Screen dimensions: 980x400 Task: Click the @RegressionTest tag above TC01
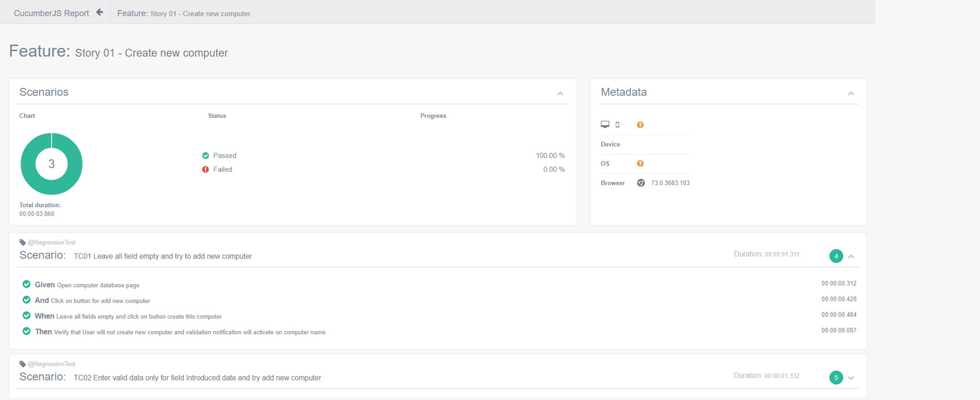point(51,242)
